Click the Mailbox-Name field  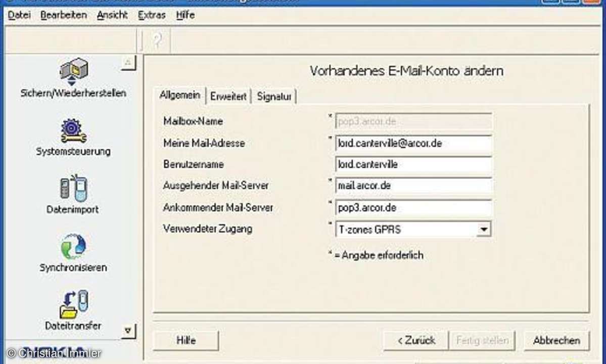click(413, 121)
